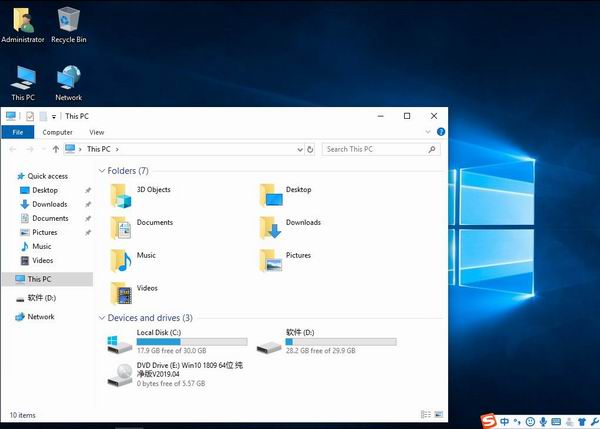Select the Desktop folder in Folders group
The width and height of the screenshot is (600, 429).
pos(285,195)
